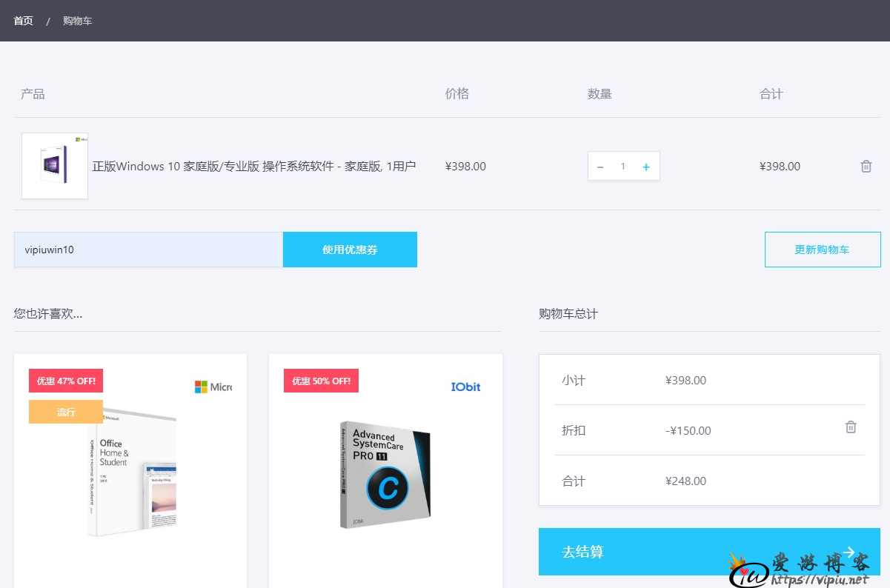Decrease Windows 10 quantity with minus
This screenshot has height=588, width=890.
click(x=600, y=167)
